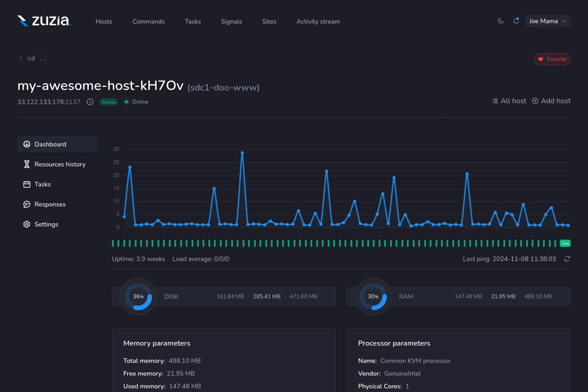
Task: Click the DISK usage circular gauge
Action: [x=138, y=296]
